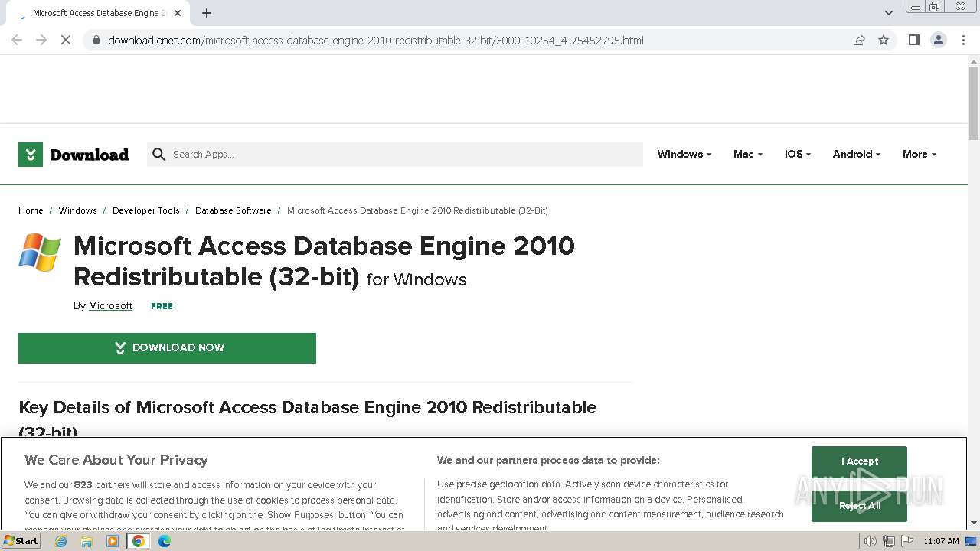This screenshot has width=980, height=551.
Task: Select the Microsoft Access Database Engine tab
Action: tap(98, 13)
